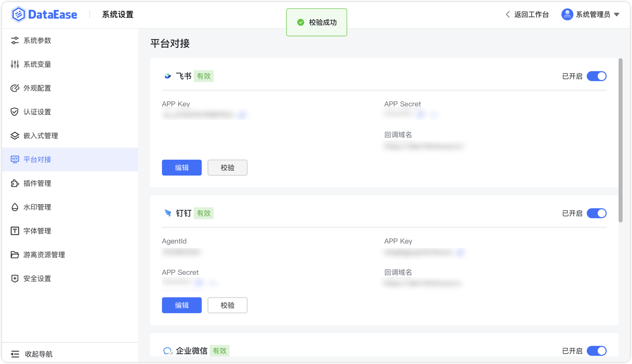Turn off the 钉钉 integration switch
Image resolution: width=632 pixels, height=364 pixels.
click(596, 213)
